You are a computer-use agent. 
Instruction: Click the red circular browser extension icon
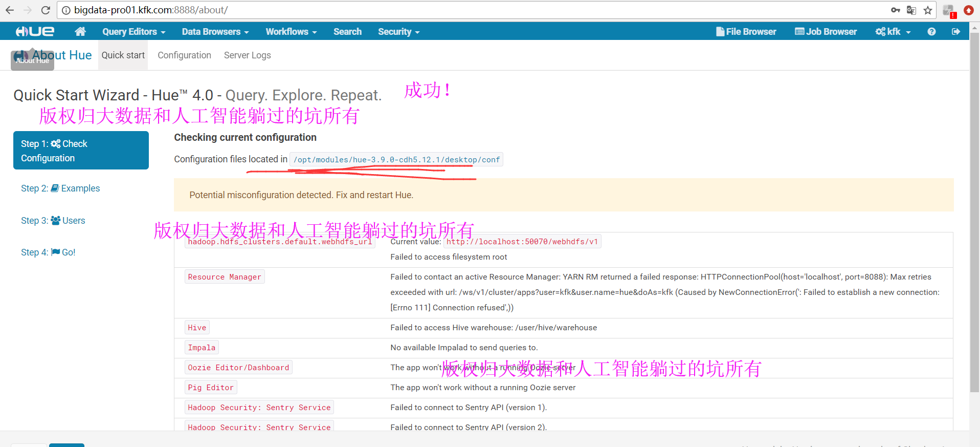point(969,10)
